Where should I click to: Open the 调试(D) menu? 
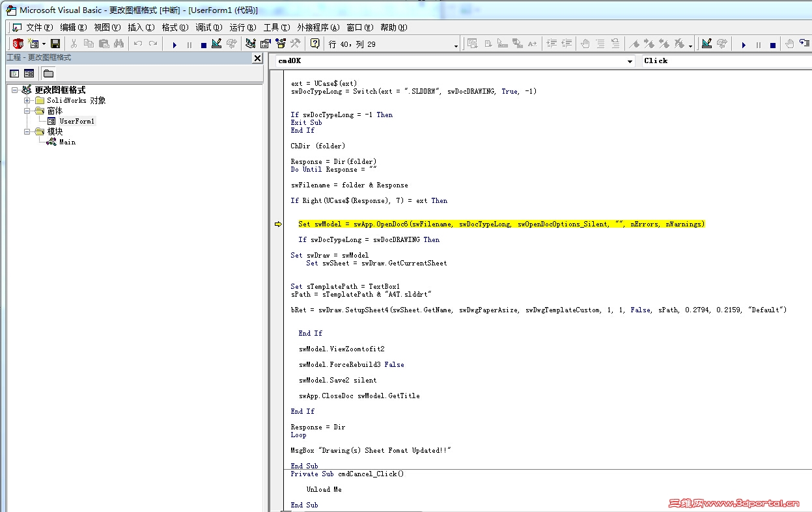pyautogui.click(x=209, y=27)
